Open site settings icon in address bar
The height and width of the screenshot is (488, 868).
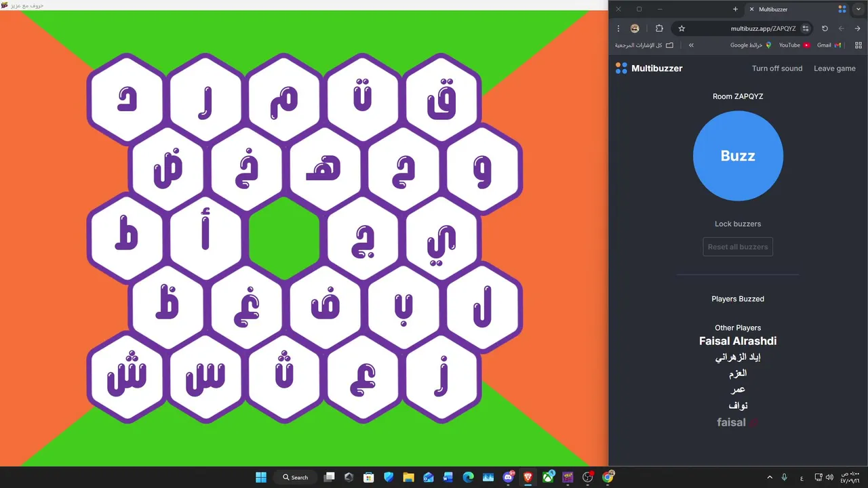coord(805,28)
